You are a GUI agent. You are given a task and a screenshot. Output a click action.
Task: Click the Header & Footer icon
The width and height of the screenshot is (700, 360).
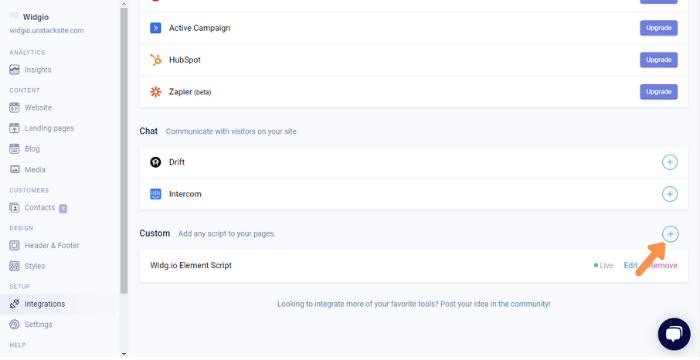click(x=14, y=245)
